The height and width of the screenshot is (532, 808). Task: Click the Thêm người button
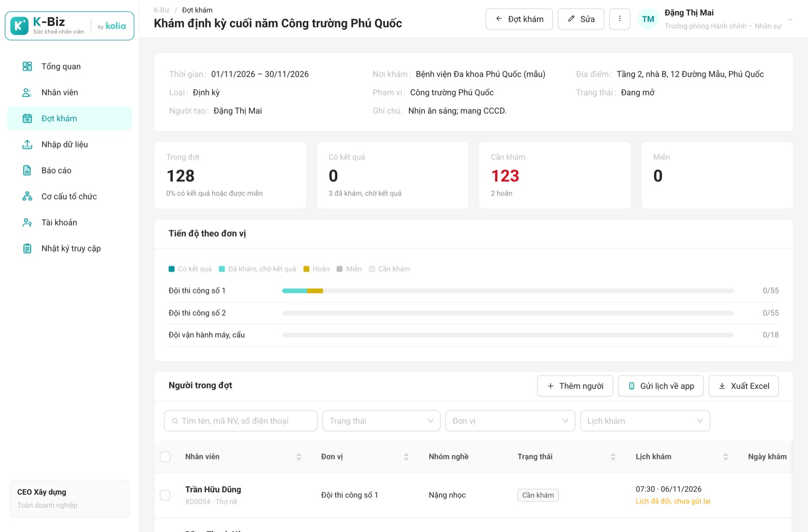pyautogui.click(x=575, y=386)
